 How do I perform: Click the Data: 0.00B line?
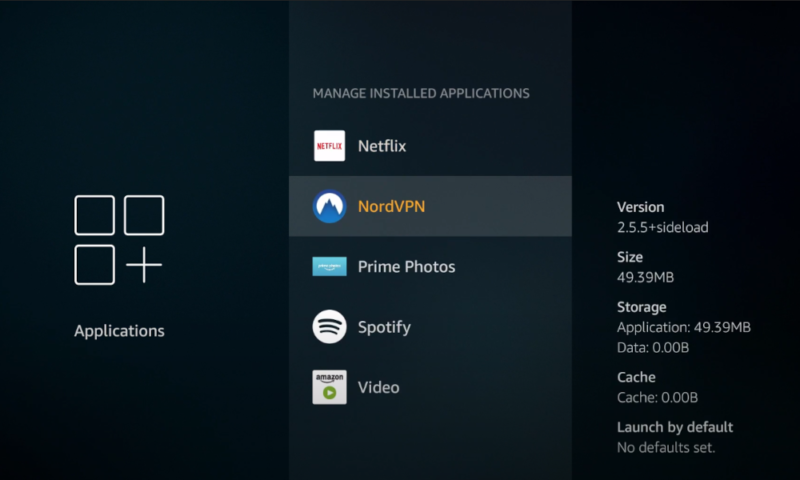(x=653, y=348)
